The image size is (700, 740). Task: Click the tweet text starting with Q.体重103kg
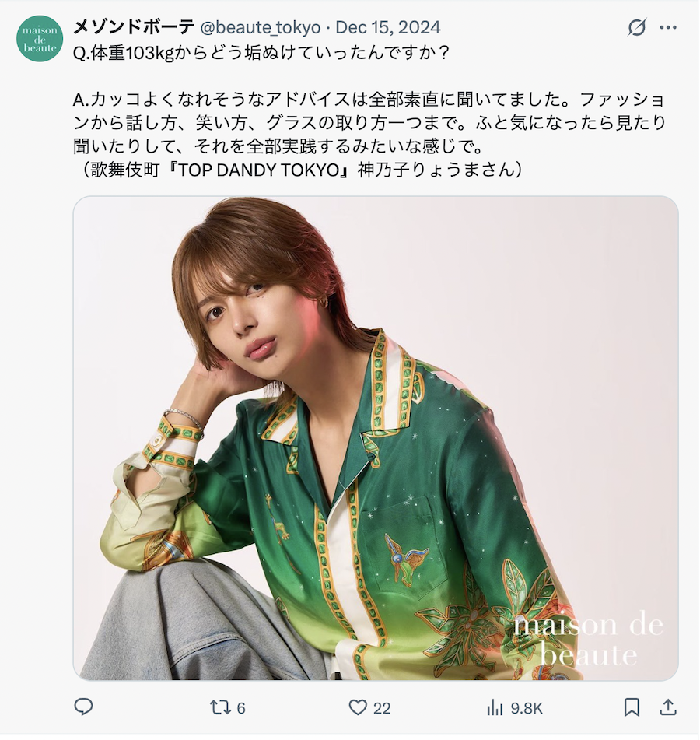click(x=261, y=53)
